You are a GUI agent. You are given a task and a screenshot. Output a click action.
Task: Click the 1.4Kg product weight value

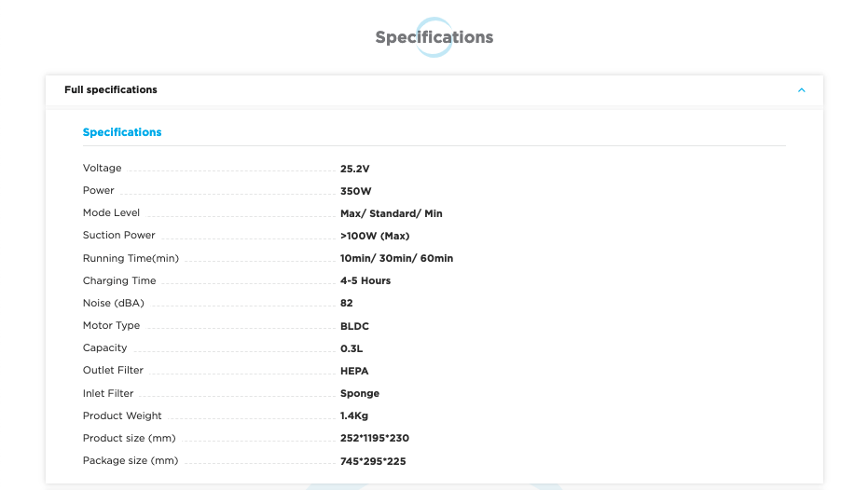click(x=354, y=415)
